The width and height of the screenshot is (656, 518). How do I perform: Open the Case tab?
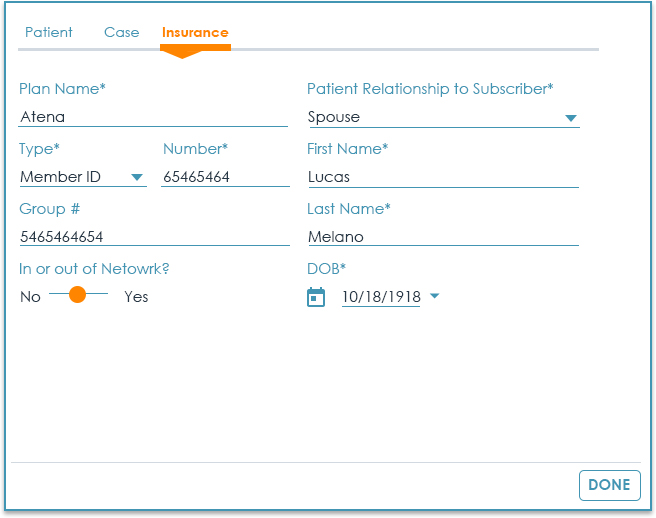[x=122, y=32]
